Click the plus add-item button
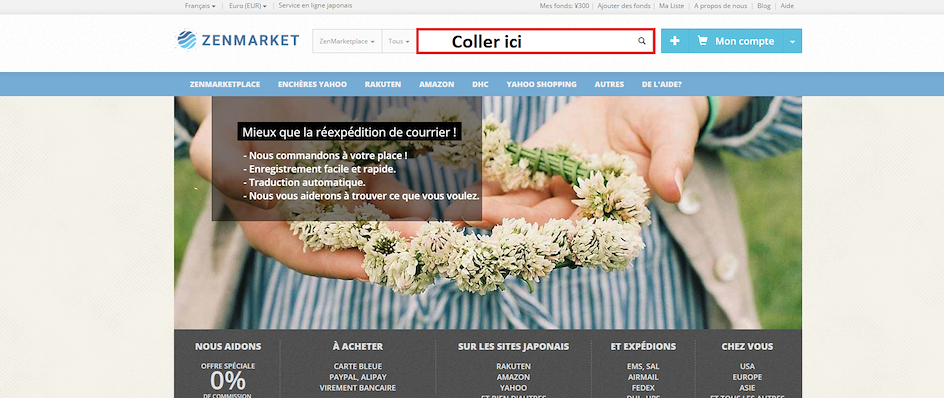Image resolution: width=944 pixels, height=398 pixels. coord(675,41)
